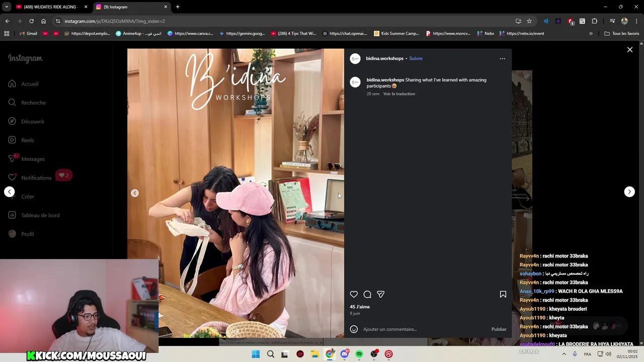Open volume control in system tray
The height and width of the screenshot is (362, 644).
coord(608,354)
